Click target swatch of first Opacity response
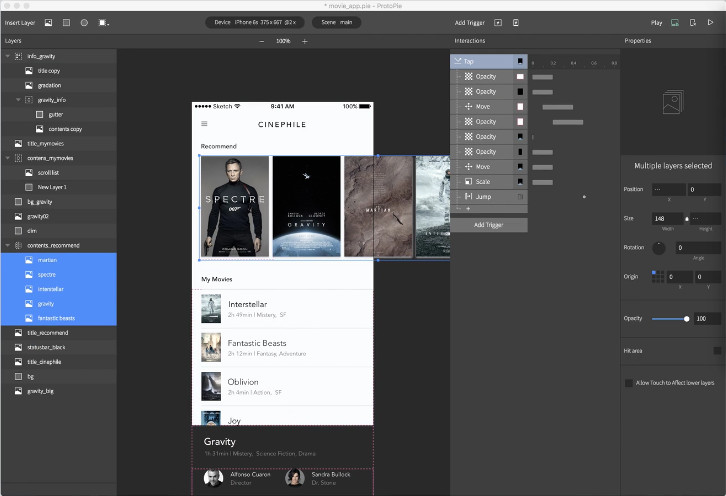 pyautogui.click(x=520, y=76)
